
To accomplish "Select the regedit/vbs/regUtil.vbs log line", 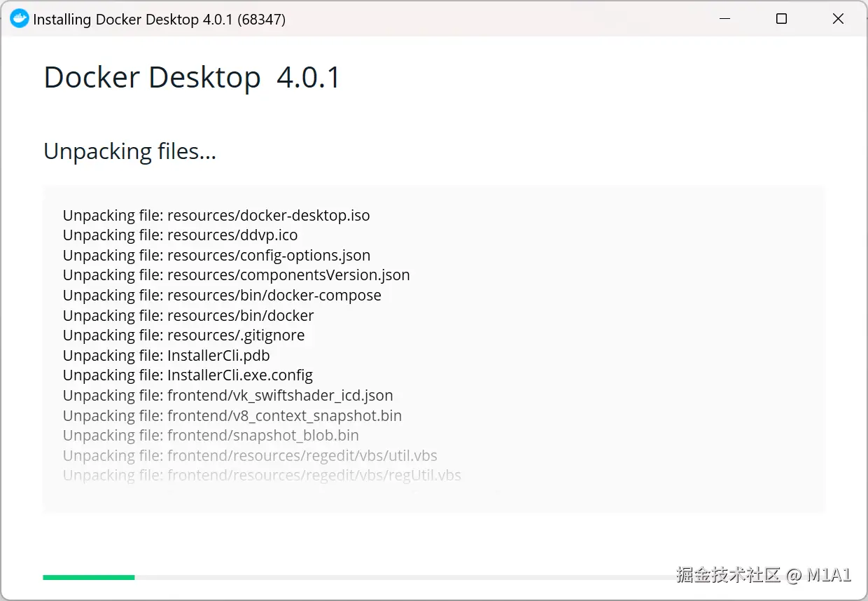I will [262, 476].
